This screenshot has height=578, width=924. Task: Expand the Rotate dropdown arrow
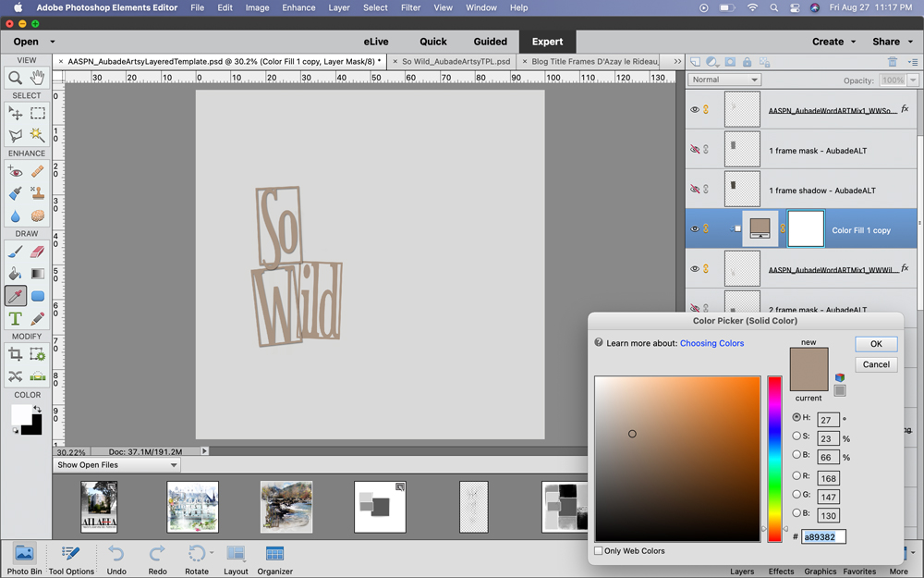coord(212,553)
